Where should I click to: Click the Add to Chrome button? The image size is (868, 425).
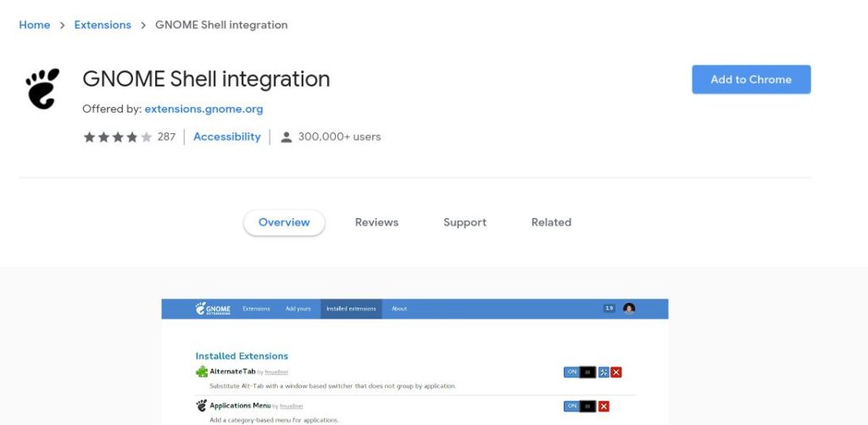[751, 79]
